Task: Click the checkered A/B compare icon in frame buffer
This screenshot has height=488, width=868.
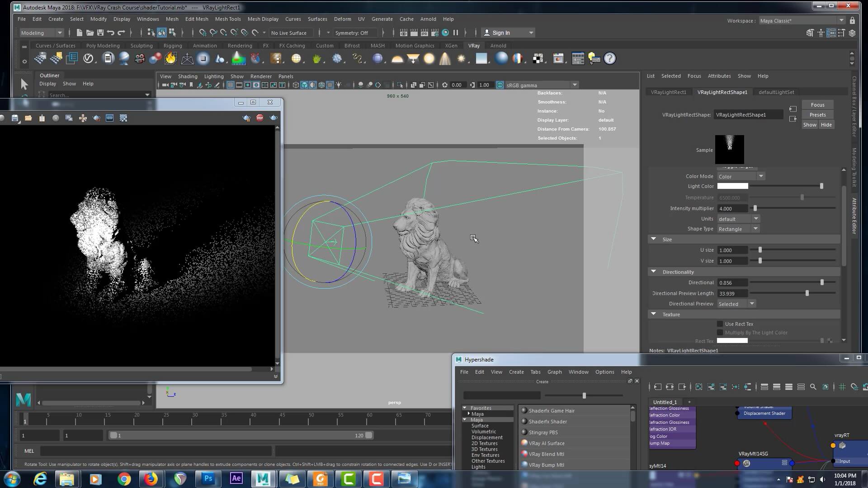Action: (123, 118)
